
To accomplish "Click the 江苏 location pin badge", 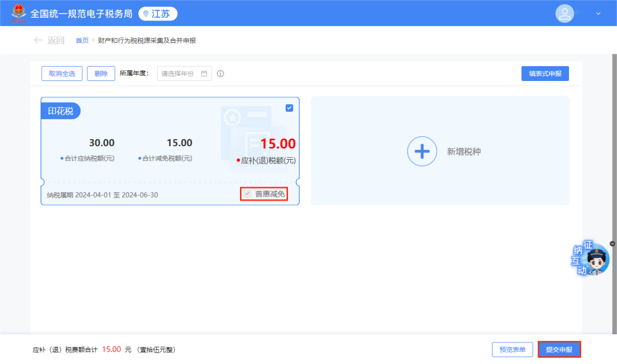I will 158,13.
